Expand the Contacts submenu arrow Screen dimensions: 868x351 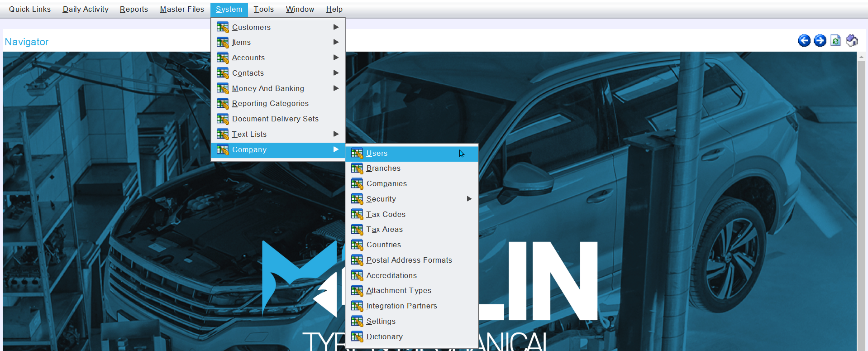click(336, 73)
